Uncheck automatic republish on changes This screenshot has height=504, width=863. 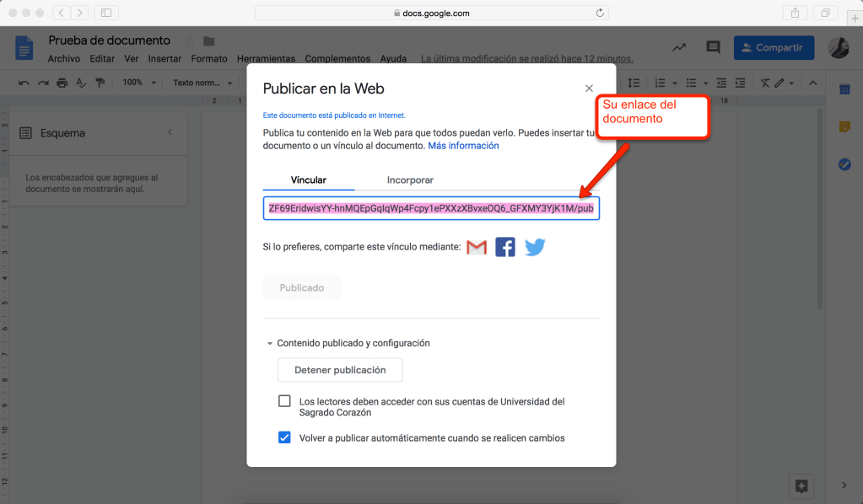285,437
